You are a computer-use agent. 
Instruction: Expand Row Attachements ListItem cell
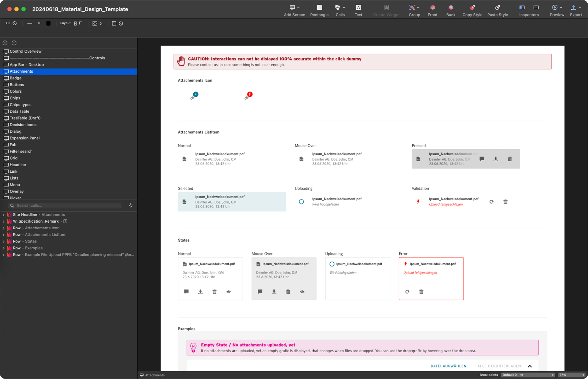(3, 235)
